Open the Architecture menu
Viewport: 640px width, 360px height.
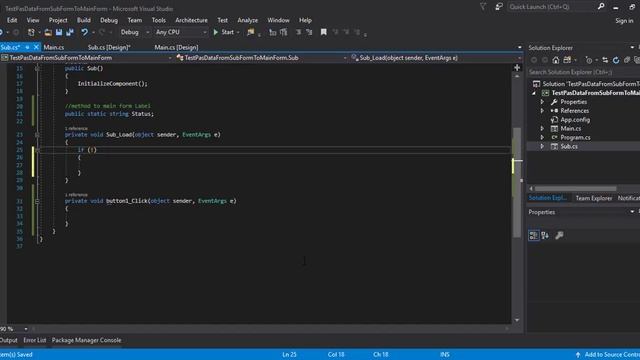191,20
